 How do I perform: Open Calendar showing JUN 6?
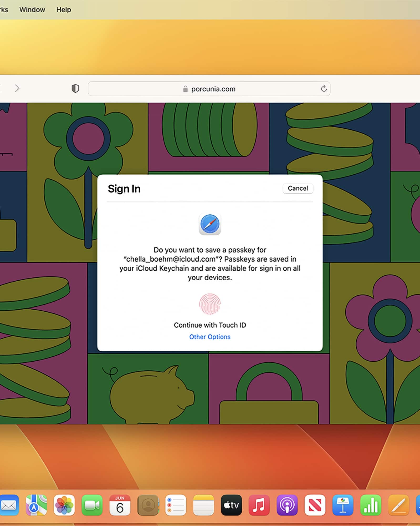pyautogui.click(x=120, y=505)
